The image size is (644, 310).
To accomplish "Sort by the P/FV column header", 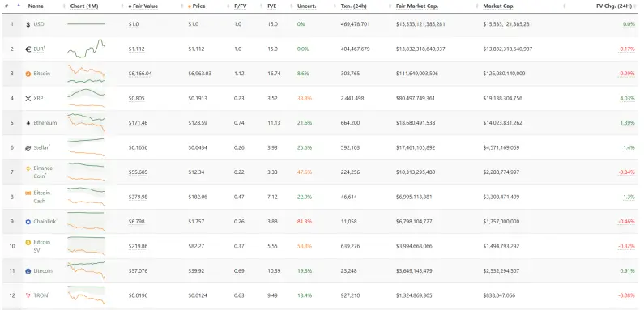I will (241, 6).
